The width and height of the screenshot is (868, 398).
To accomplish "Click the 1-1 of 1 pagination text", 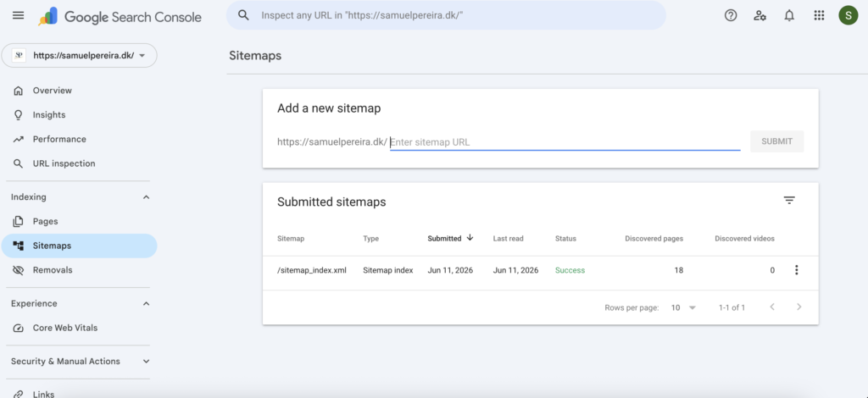I will (x=732, y=307).
